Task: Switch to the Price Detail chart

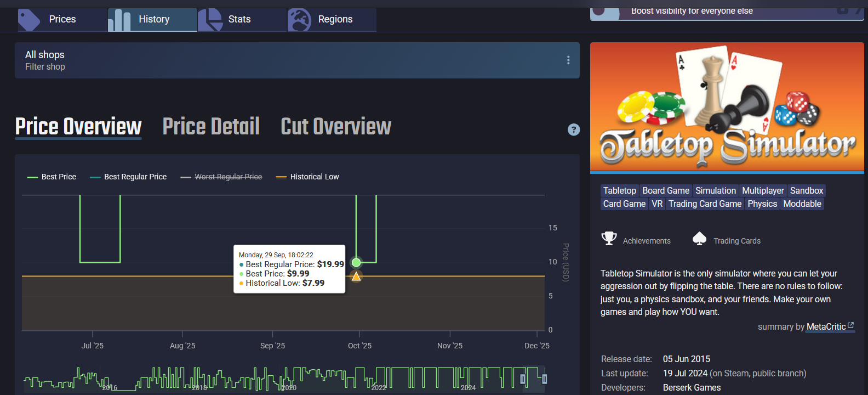Action: click(x=211, y=127)
